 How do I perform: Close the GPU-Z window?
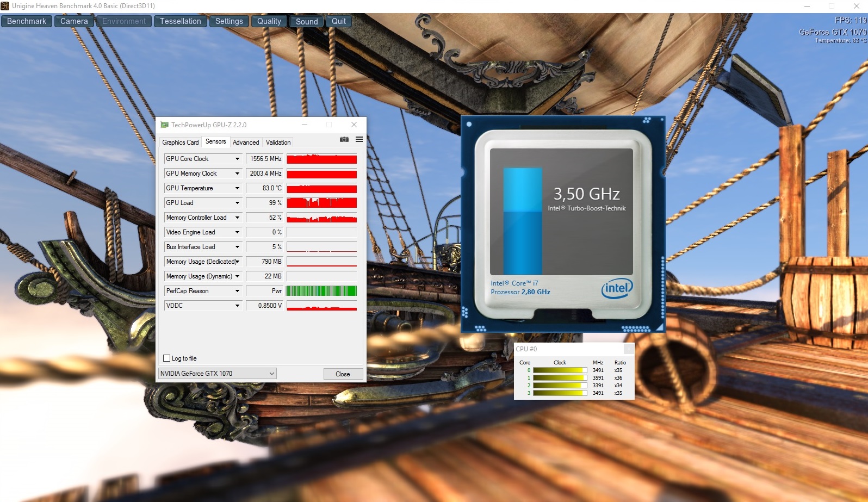click(x=354, y=125)
